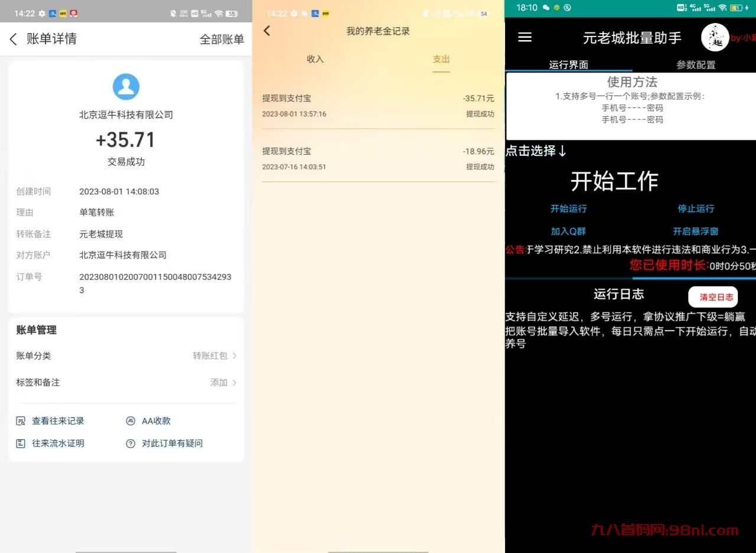756x553 pixels.
Task: Tap the question mark icon for 对此订单有疑问
Action: pyautogui.click(x=131, y=443)
